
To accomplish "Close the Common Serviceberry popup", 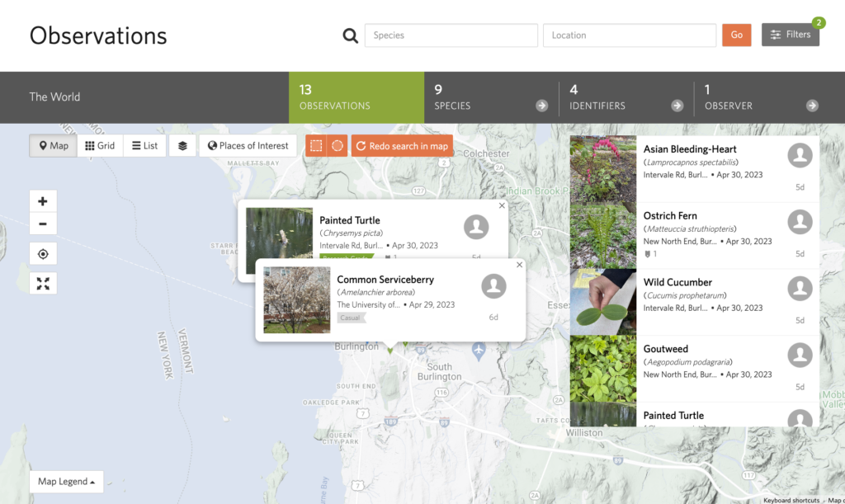I will coord(519,265).
